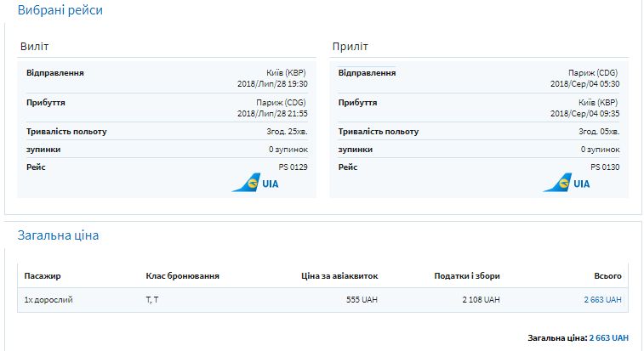The width and height of the screenshot is (644, 351).
Task: Click the ticket price 555 UAH
Action: (360, 300)
